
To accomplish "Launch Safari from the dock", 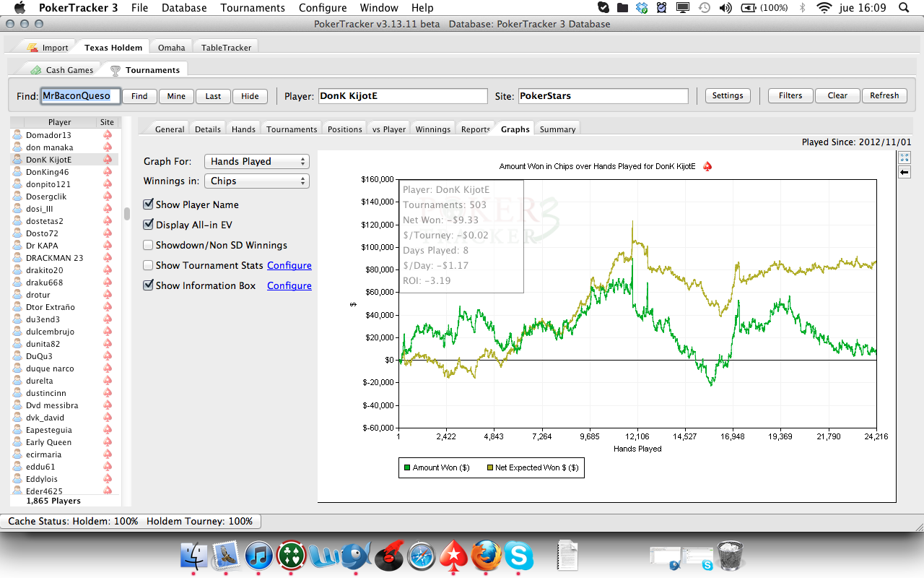I will pyautogui.click(x=422, y=556).
